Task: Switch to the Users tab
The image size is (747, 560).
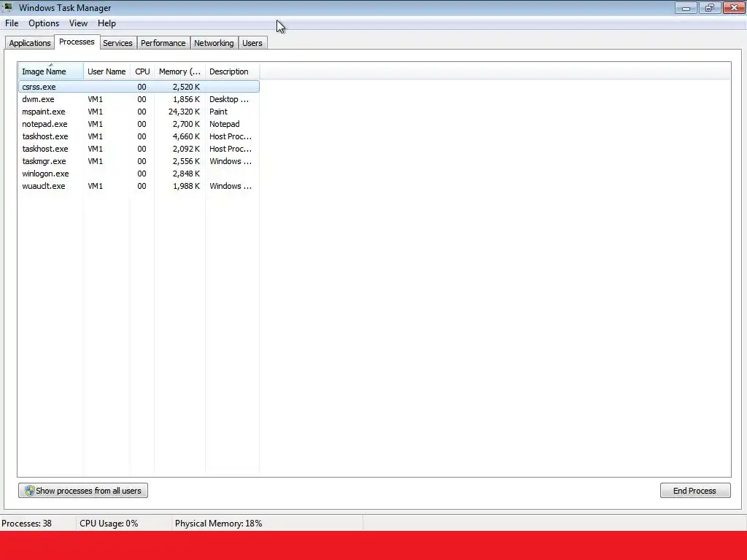Action: click(252, 43)
